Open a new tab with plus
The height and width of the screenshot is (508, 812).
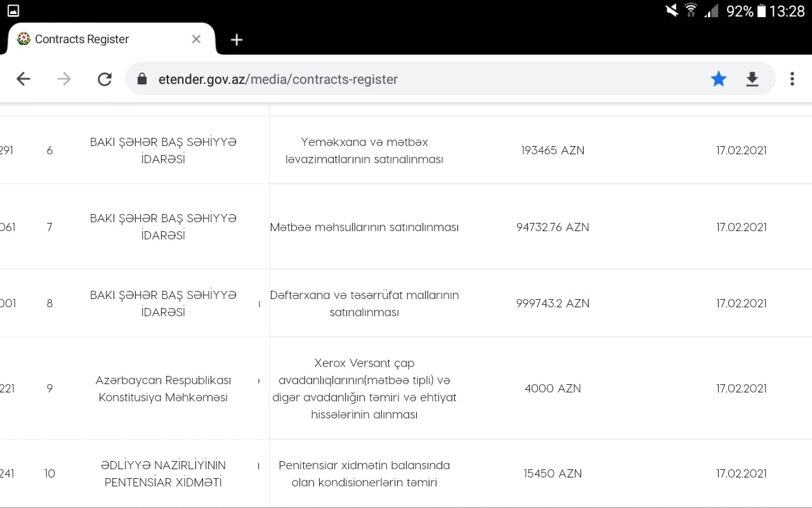point(237,40)
